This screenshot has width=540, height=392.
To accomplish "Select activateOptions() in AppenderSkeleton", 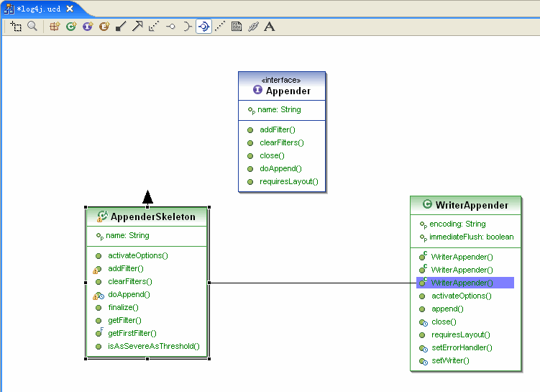I will pos(138,255).
